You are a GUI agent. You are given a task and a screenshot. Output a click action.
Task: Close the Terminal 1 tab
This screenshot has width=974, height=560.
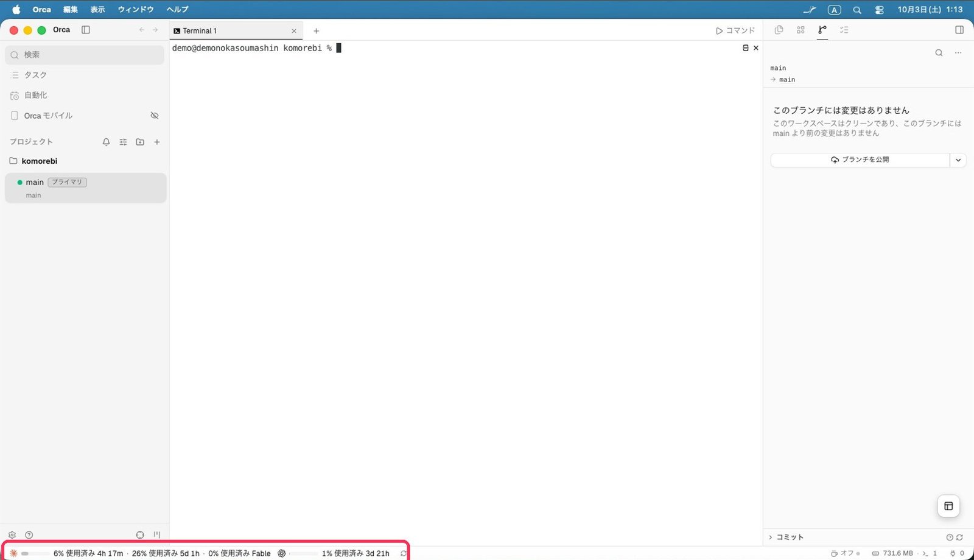pyautogui.click(x=294, y=30)
